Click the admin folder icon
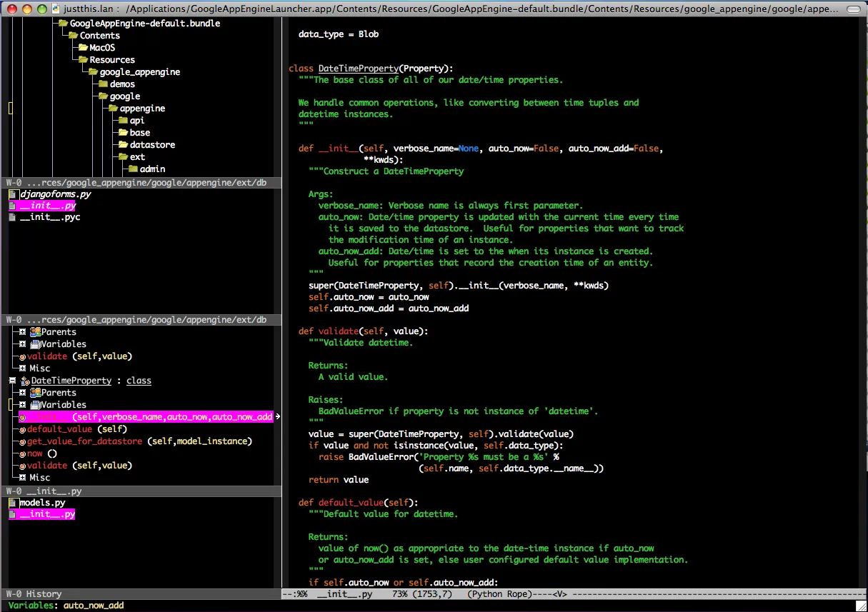 (x=134, y=169)
